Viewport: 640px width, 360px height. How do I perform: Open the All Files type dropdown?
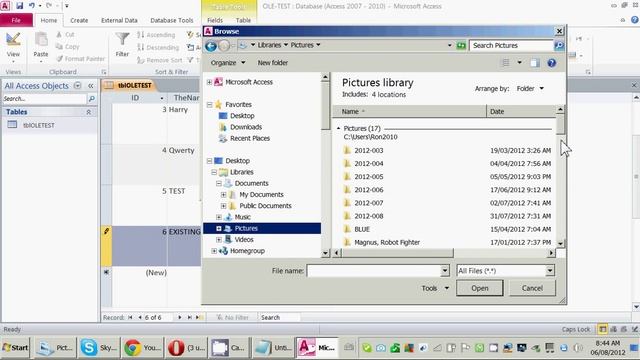(550, 271)
